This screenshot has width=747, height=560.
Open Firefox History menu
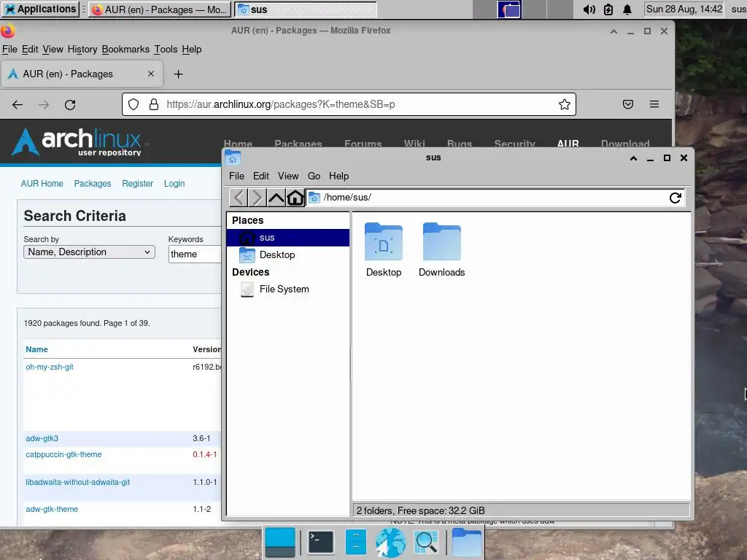pos(82,50)
